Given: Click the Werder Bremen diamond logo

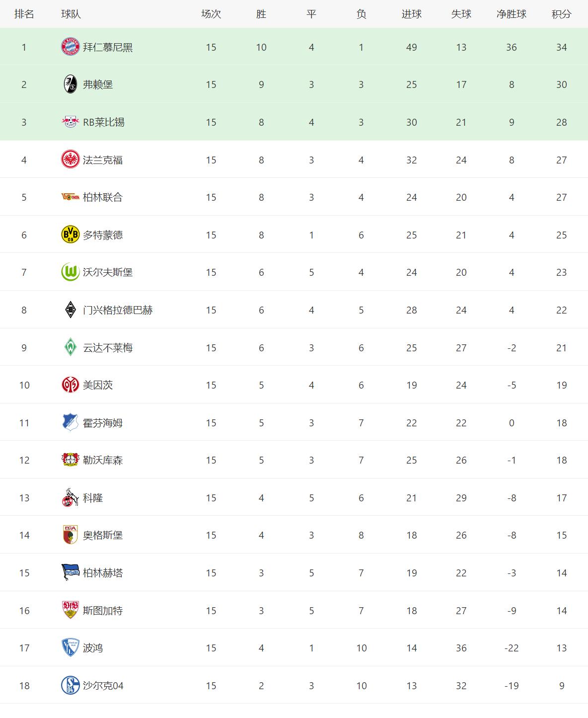Looking at the screenshot, I should pyautogui.click(x=70, y=348).
